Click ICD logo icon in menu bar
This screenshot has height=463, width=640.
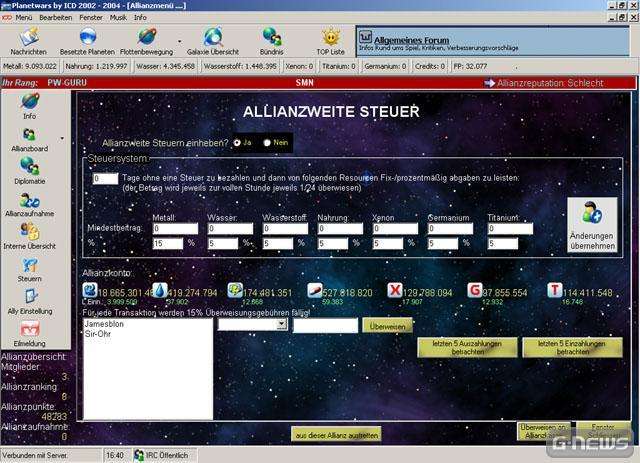pos(7,18)
